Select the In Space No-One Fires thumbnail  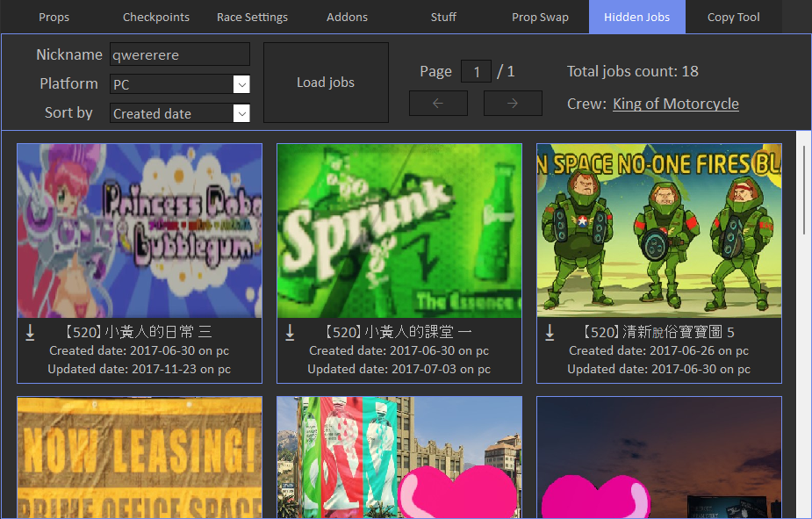click(x=659, y=230)
